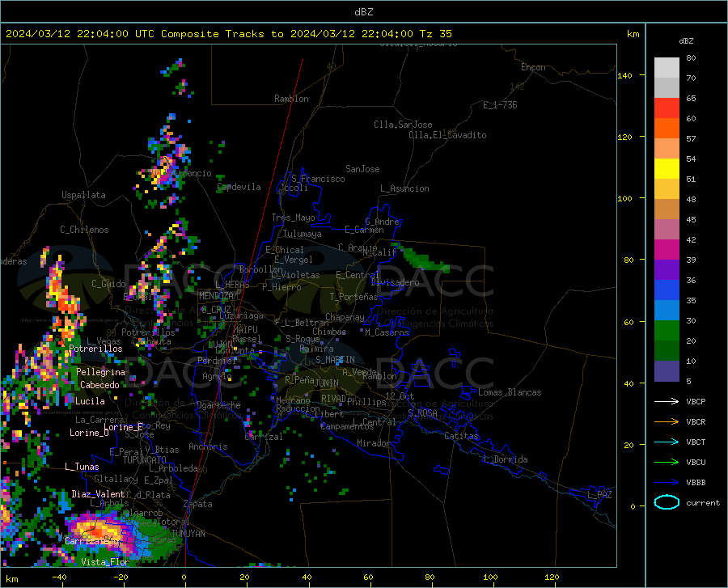
Task: Pick the light gray 70-80 dBZ swatch
Action: pos(667,68)
